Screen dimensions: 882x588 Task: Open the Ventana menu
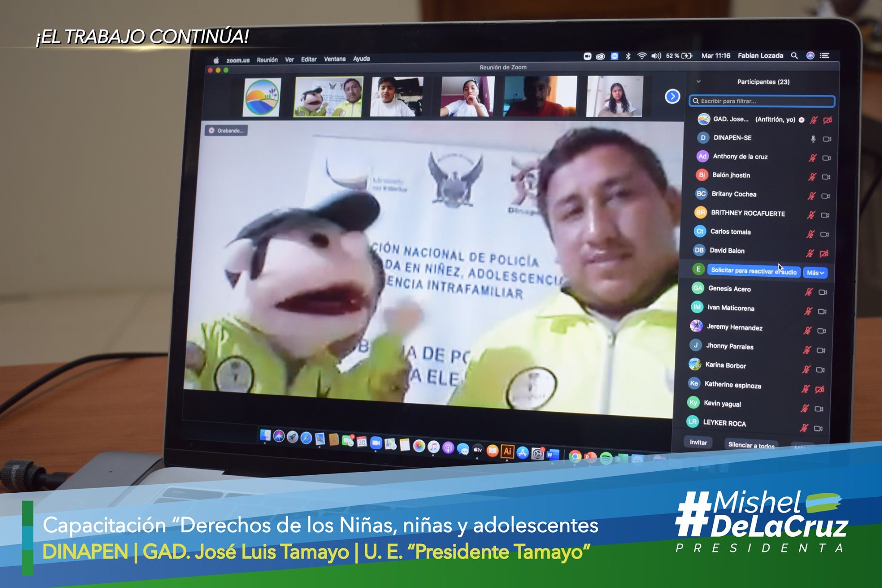pos(335,59)
